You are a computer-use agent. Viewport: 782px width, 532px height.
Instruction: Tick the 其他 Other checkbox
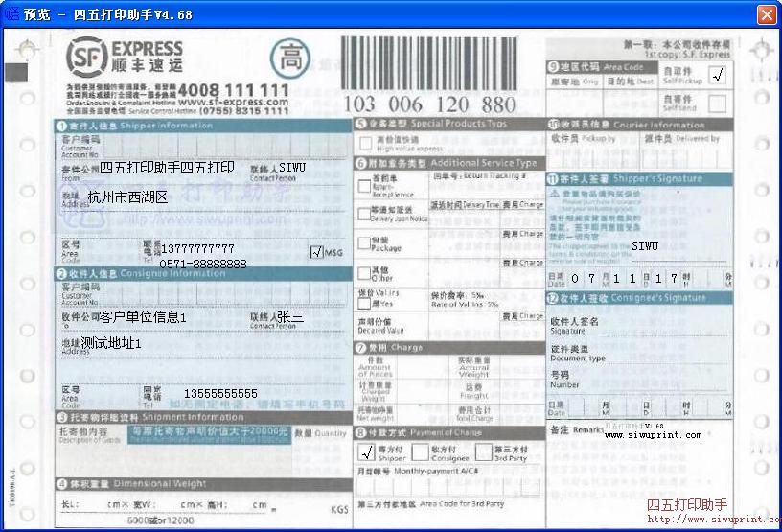(364, 273)
